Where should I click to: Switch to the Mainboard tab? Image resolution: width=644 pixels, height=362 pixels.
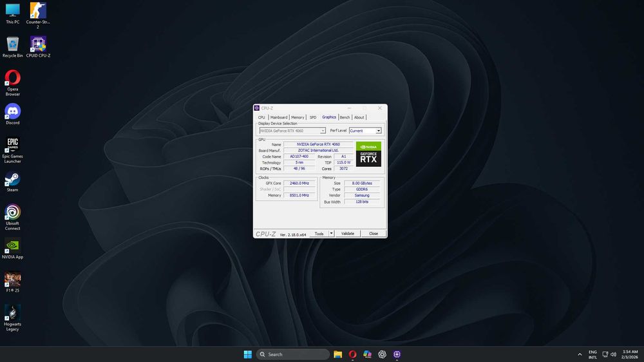click(x=278, y=117)
